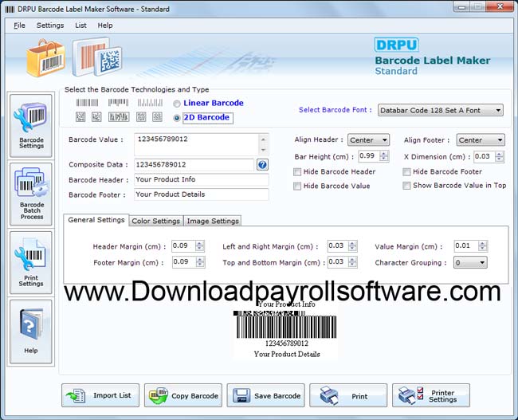Enable Show Barcode Value in Top
Viewport: 518px width, 420px height.
(x=406, y=186)
